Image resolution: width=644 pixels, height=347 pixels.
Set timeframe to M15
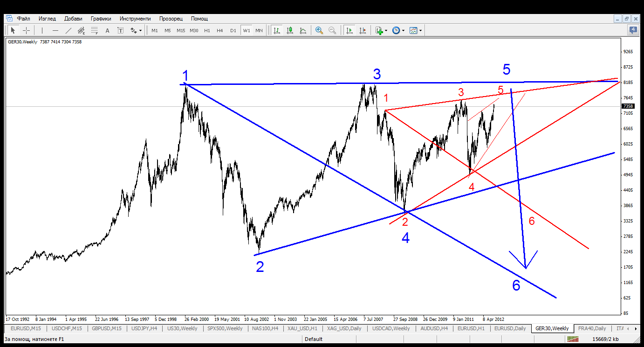181,30
